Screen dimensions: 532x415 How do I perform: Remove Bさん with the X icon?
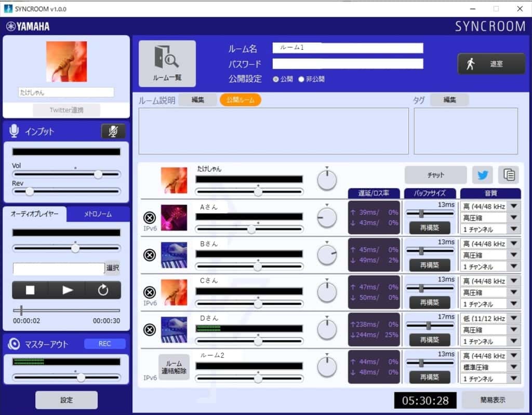point(150,255)
